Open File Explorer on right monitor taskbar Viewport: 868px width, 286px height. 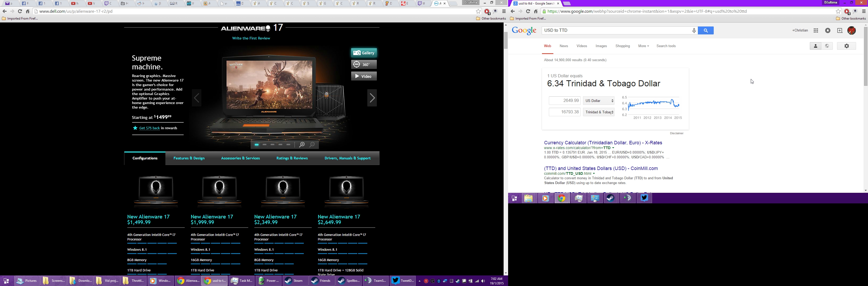[528, 198]
